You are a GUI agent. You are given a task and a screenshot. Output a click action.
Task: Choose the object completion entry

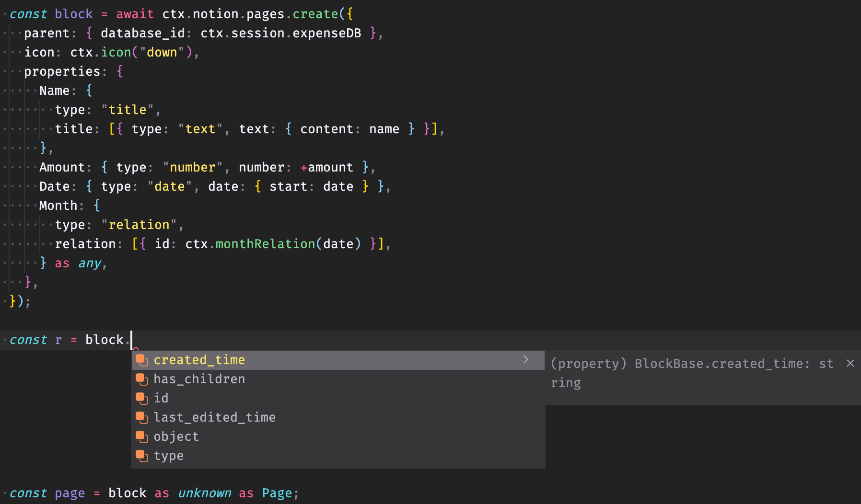[x=176, y=436]
